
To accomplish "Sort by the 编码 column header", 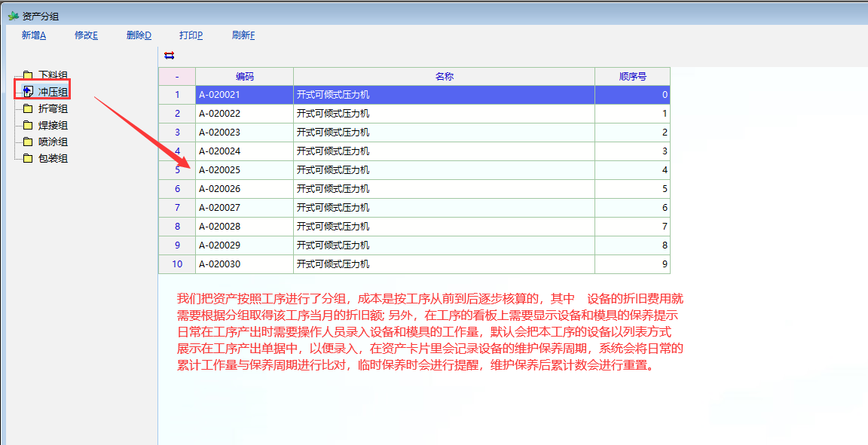I will [x=244, y=76].
